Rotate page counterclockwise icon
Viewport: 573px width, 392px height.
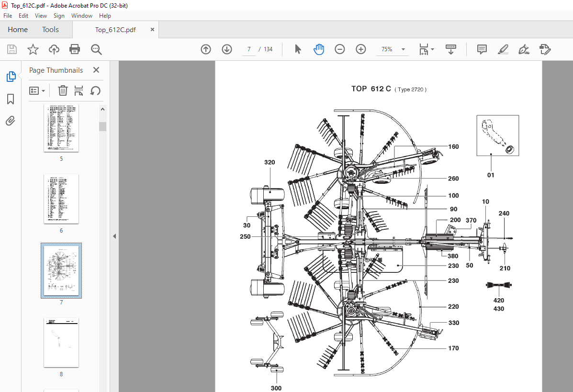click(95, 90)
